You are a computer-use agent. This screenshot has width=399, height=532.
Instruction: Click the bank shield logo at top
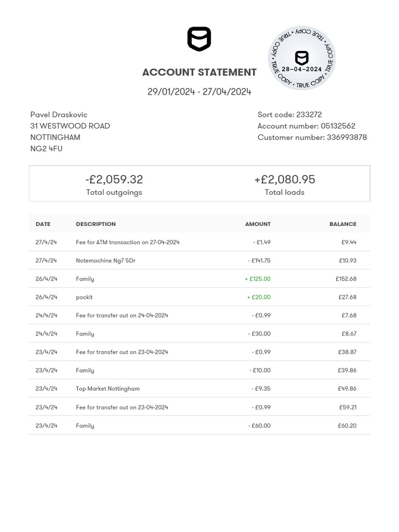[199, 39]
